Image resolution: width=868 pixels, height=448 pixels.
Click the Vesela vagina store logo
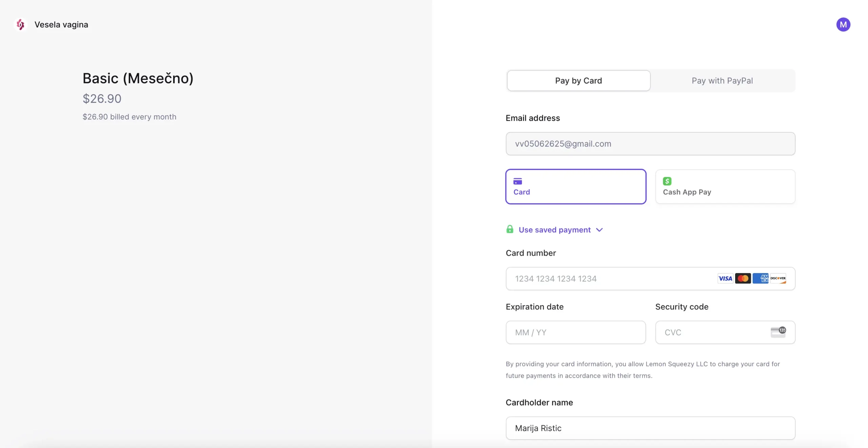tap(20, 24)
